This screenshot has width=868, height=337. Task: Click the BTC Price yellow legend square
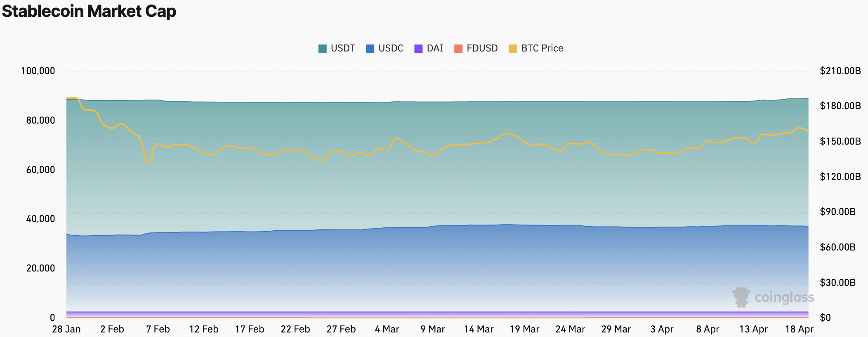(x=513, y=49)
